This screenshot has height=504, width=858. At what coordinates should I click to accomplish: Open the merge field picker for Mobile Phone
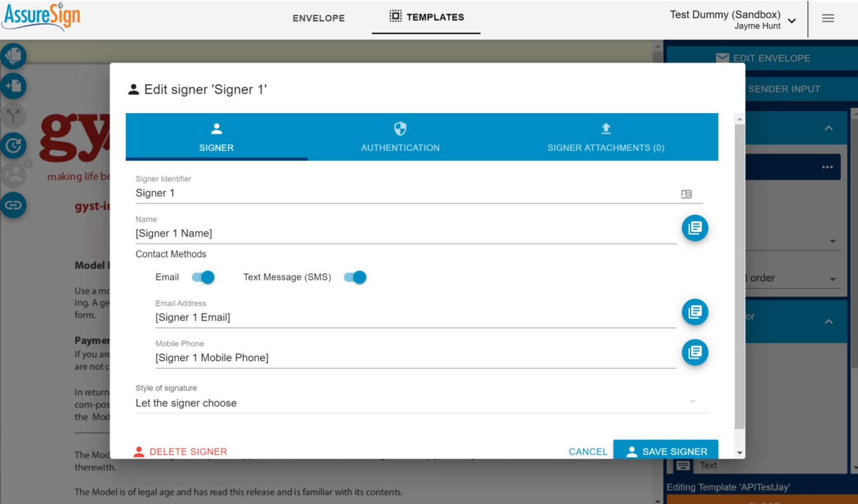(x=695, y=352)
